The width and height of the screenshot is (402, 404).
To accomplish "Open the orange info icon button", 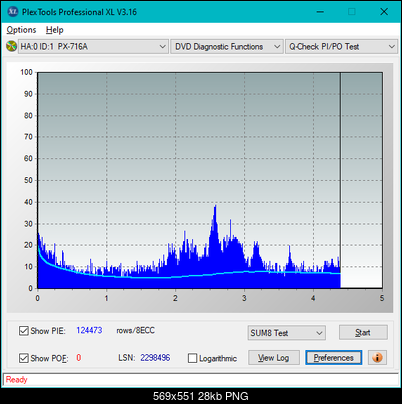I will pyautogui.click(x=377, y=358).
